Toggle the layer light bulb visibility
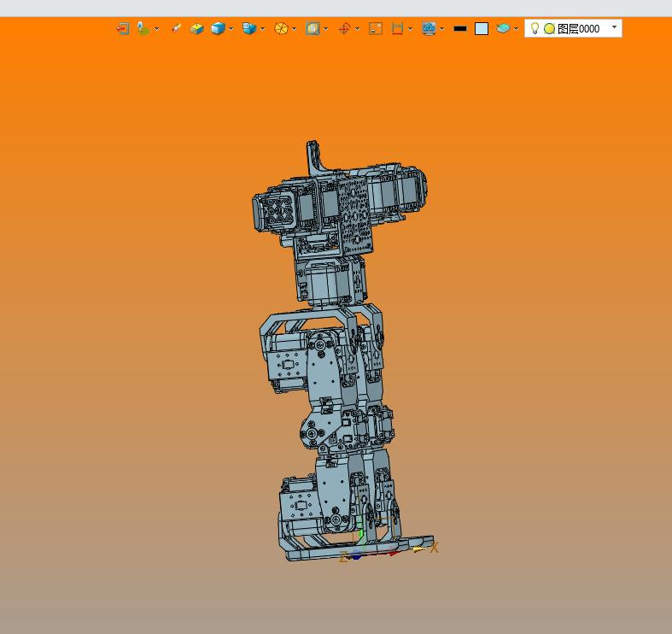 tap(535, 28)
